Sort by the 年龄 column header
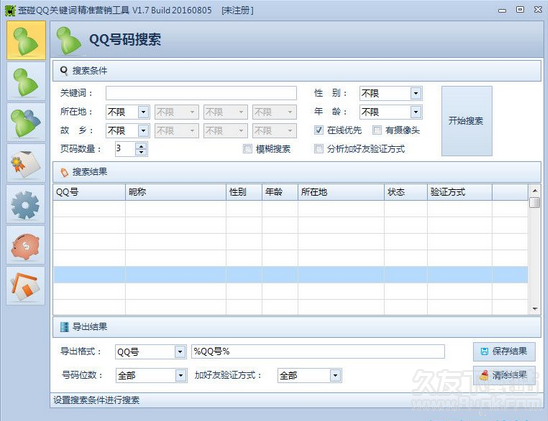Viewport: 548px width, 421px height. (x=280, y=193)
